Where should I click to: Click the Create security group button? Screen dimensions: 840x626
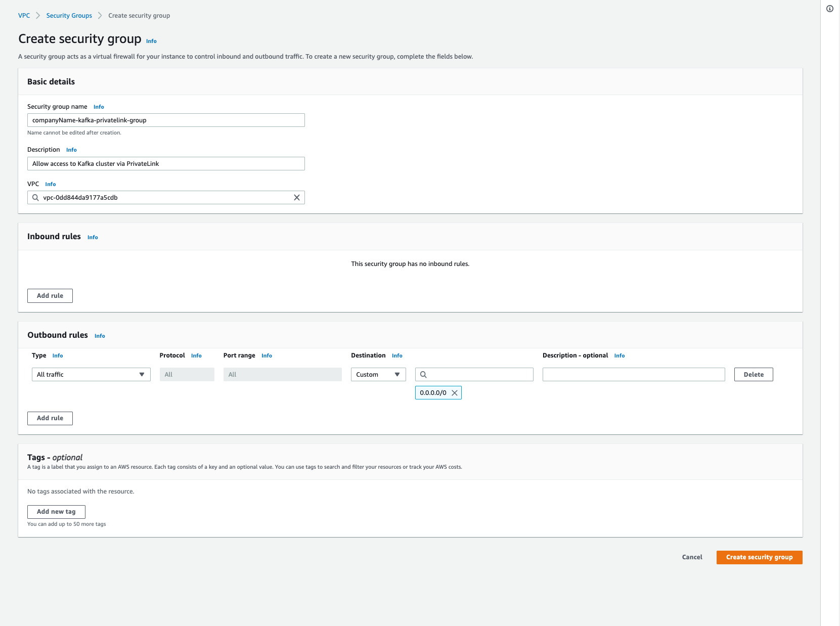[x=759, y=557]
